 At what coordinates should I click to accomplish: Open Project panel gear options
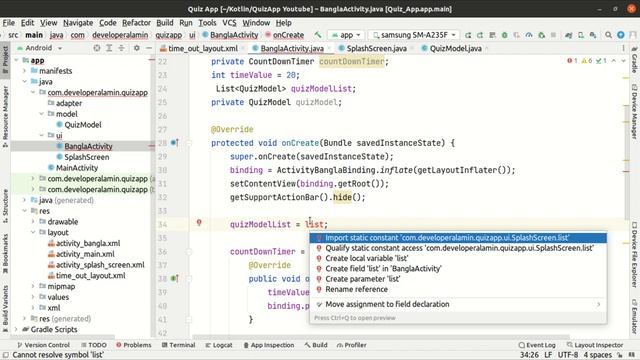tap(137, 48)
